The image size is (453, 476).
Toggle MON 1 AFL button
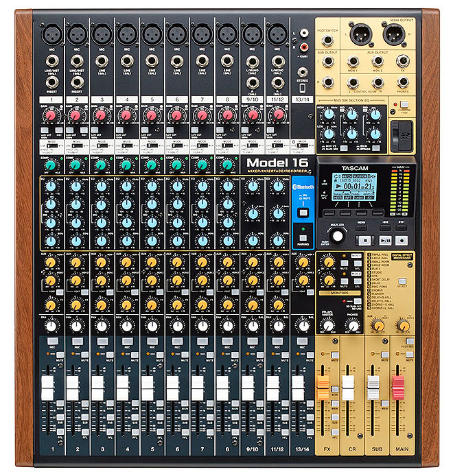click(358, 263)
